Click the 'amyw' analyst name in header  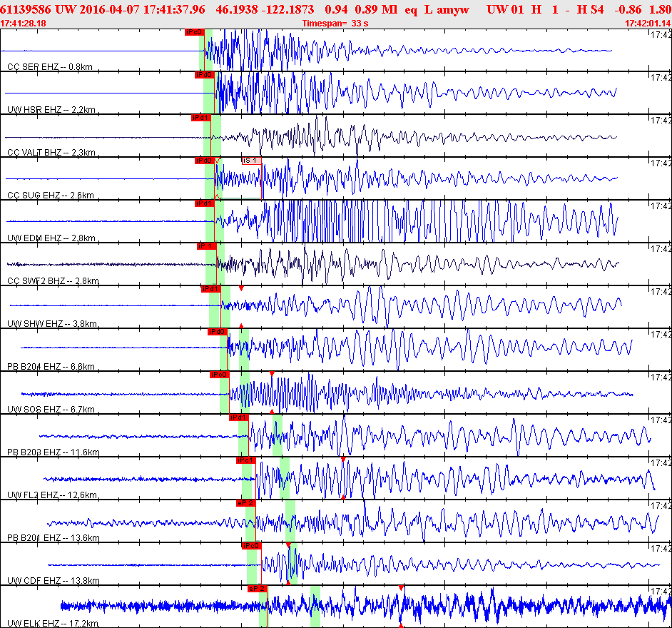(453, 10)
